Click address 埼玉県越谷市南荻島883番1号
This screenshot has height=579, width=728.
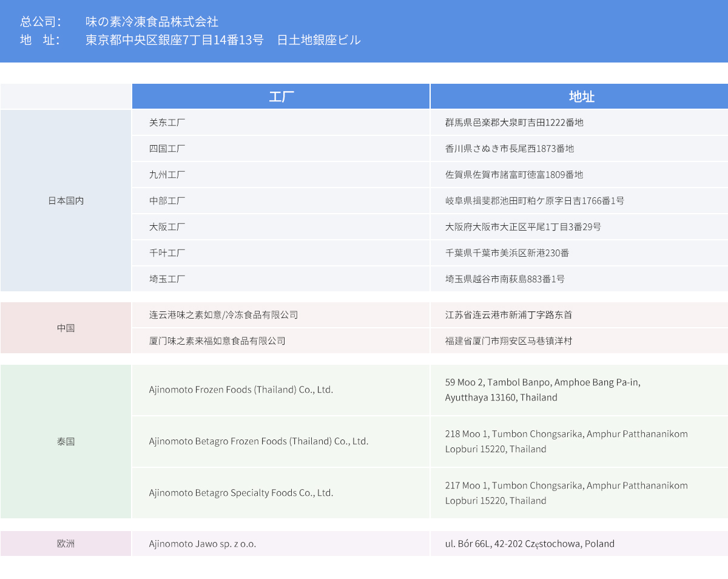coord(505,279)
